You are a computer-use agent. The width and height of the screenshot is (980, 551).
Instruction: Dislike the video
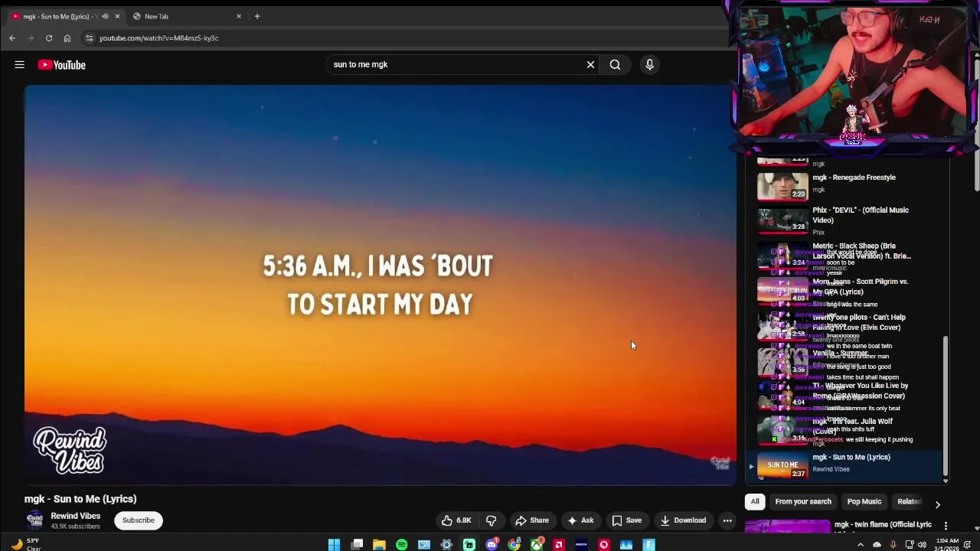(x=492, y=520)
